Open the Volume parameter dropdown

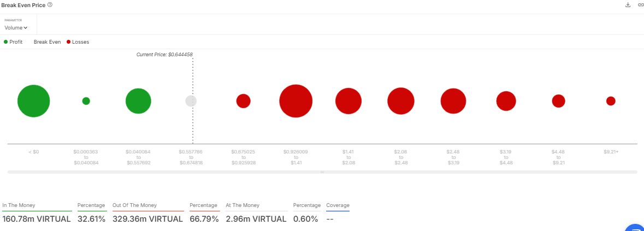(x=16, y=27)
